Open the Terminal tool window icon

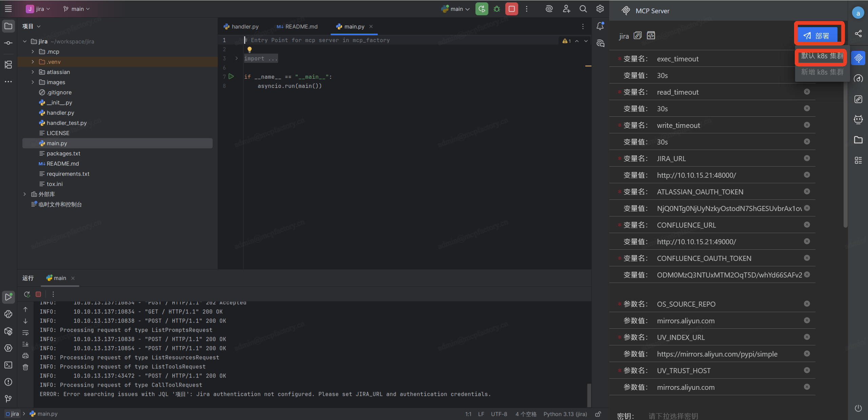[x=8, y=365]
